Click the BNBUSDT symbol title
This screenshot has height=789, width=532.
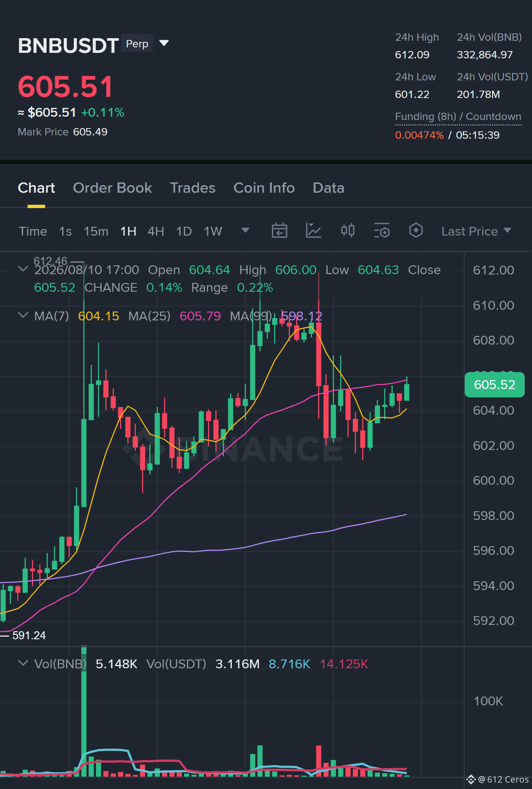coord(68,46)
